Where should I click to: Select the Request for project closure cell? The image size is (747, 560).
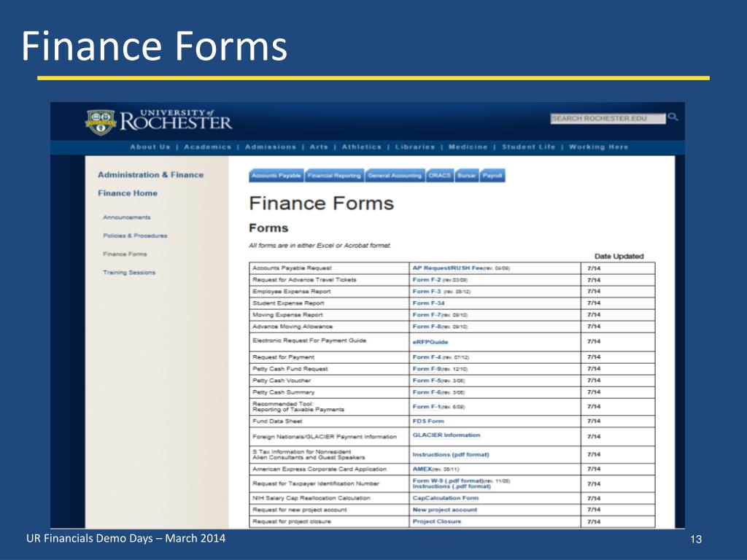329,521
